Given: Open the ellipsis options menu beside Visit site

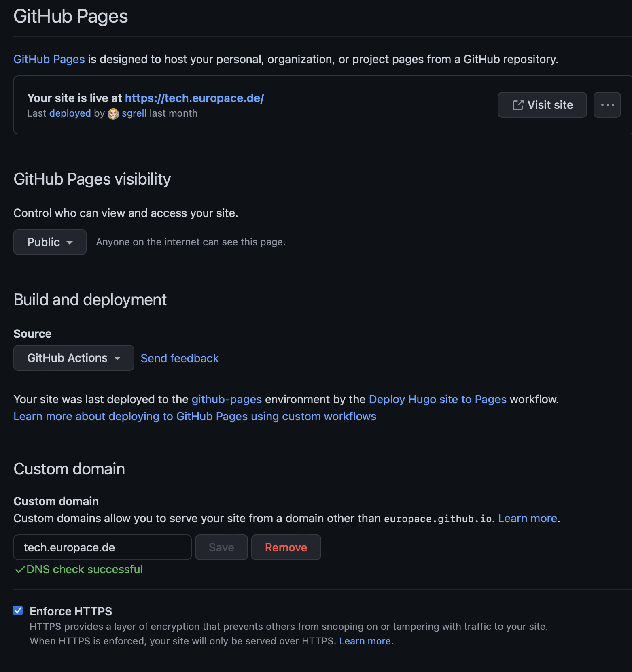Looking at the screenshot, I should (x=607, y=105).
